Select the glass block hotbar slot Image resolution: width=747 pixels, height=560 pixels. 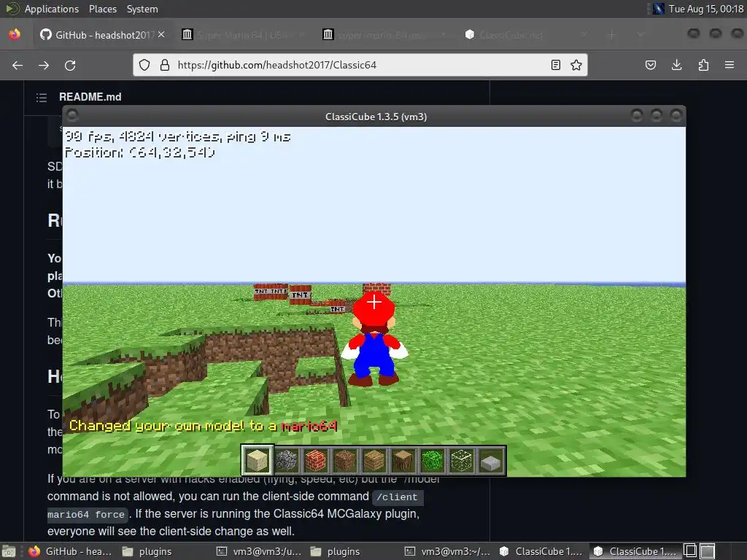pos(462,461)
